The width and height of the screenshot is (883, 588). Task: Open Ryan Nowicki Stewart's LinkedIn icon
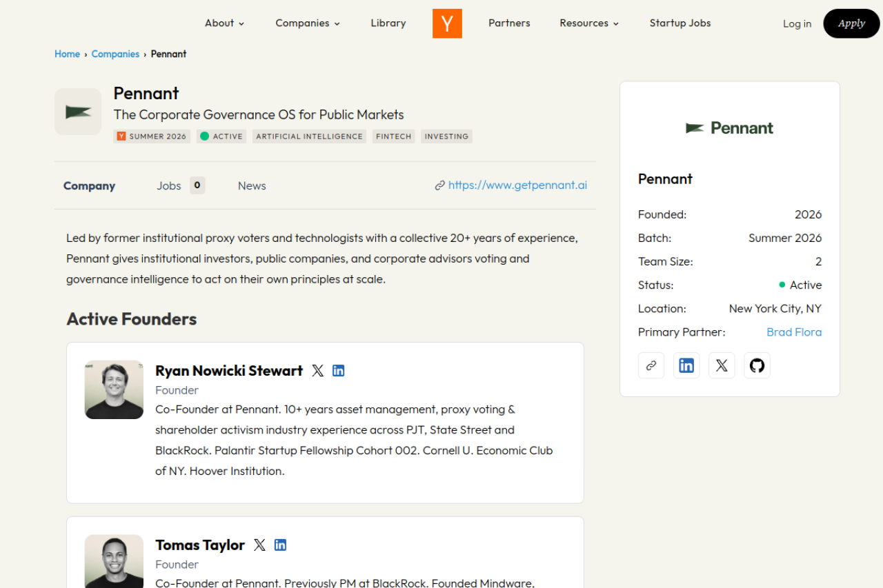coord(339,371)
